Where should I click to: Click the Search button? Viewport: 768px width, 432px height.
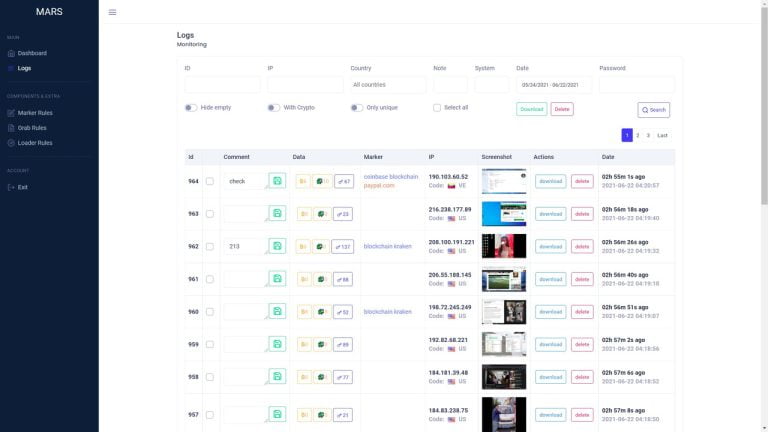click(653, 110)
